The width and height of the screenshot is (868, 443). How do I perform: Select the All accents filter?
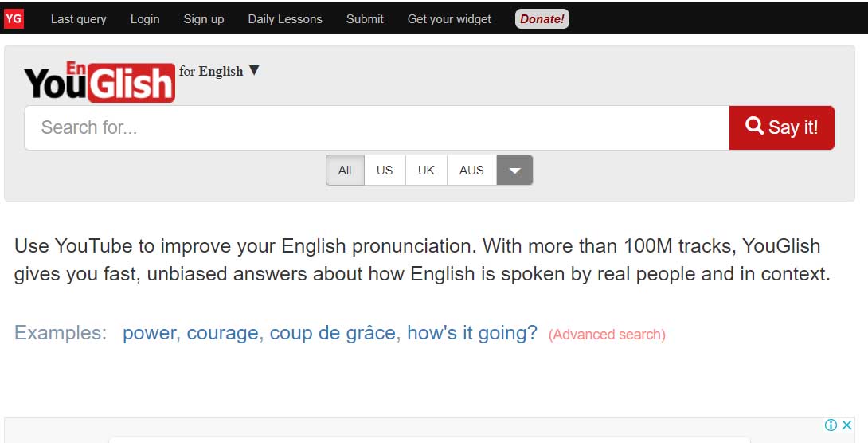coord(345,170)
